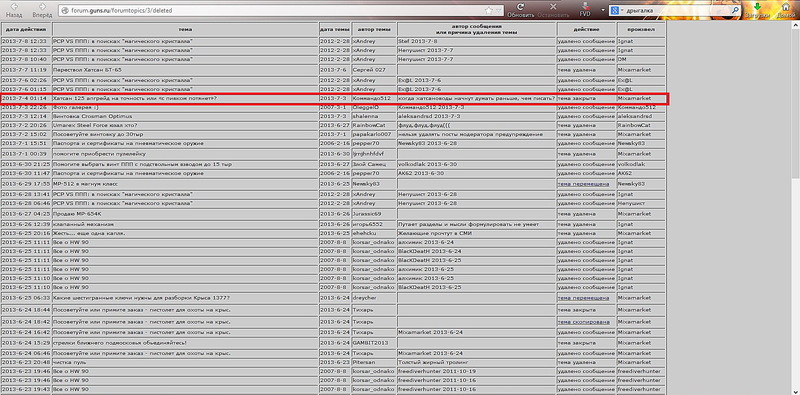Click author dreycher
Screen dimensions: 800x395
pos(365,298)
